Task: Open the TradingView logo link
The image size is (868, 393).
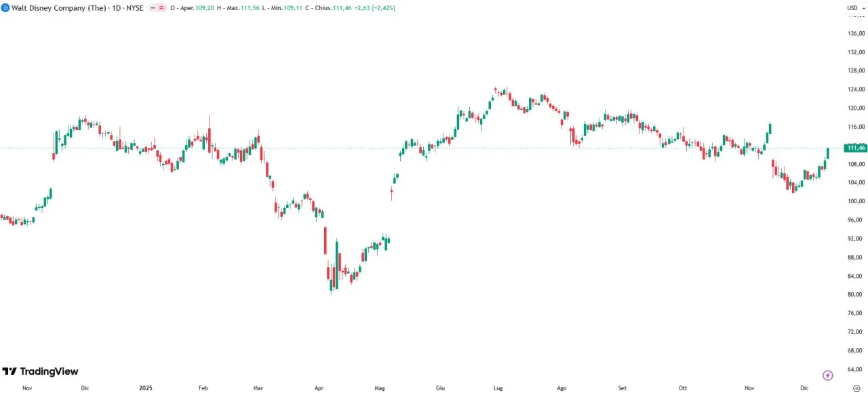Action: 41,371
